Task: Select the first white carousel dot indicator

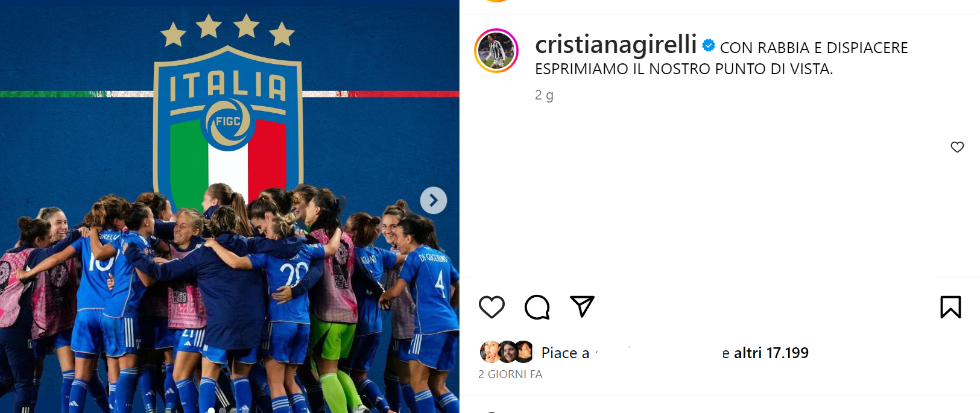Action: [x=211, y=410]
